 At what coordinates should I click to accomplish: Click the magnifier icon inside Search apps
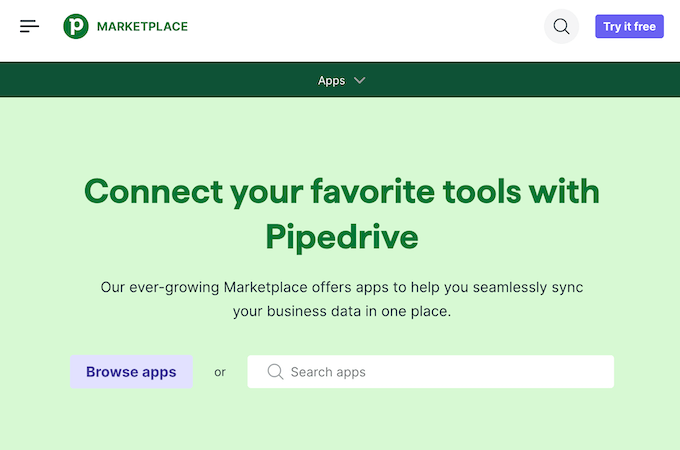coord(275,372)
